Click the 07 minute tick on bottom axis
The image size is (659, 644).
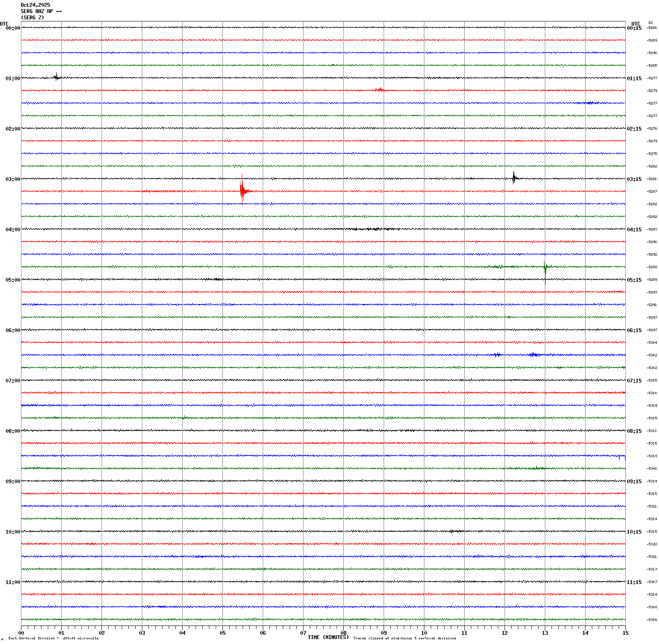(x=303, y=633)
